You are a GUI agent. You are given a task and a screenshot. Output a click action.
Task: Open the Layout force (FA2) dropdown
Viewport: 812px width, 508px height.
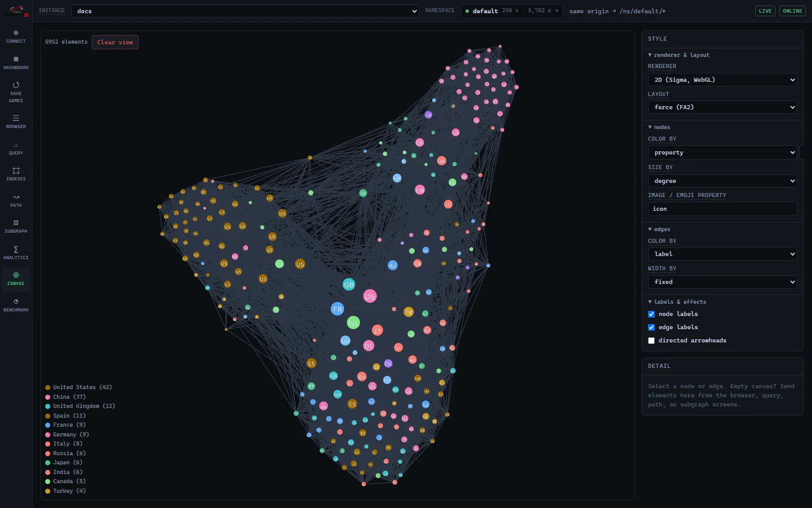(722, 107)
